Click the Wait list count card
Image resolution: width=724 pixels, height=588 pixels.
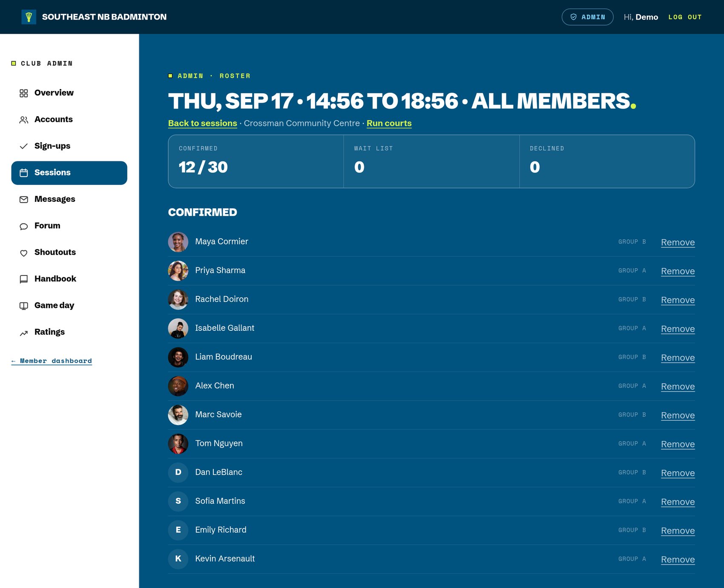point(431,161)
